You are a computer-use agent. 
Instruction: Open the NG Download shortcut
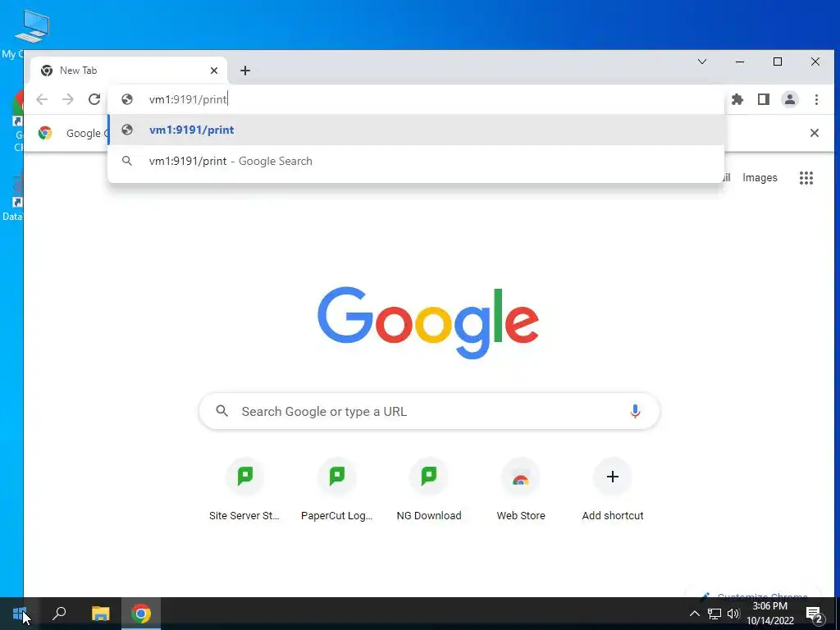(x=429, y=490)
